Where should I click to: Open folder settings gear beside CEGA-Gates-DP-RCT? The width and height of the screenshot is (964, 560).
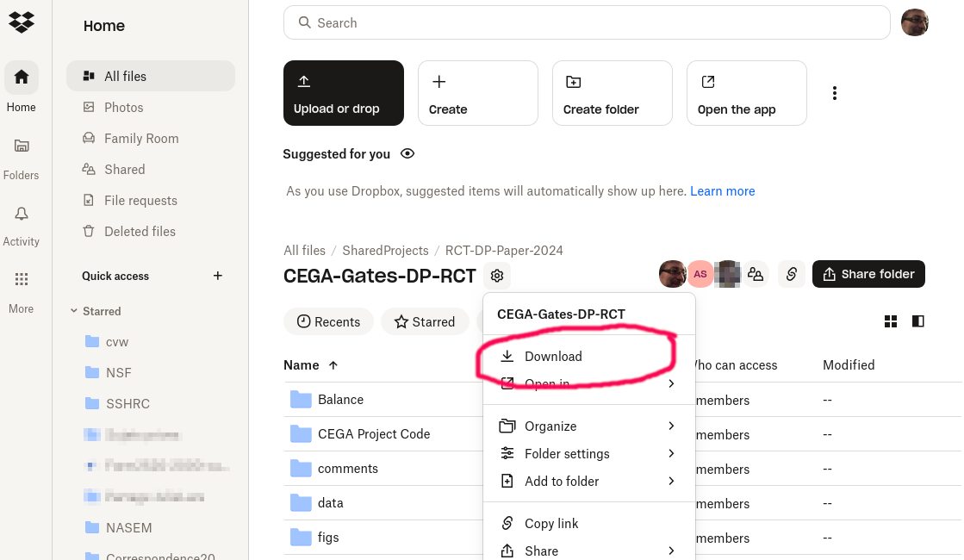tap(496, 275)
